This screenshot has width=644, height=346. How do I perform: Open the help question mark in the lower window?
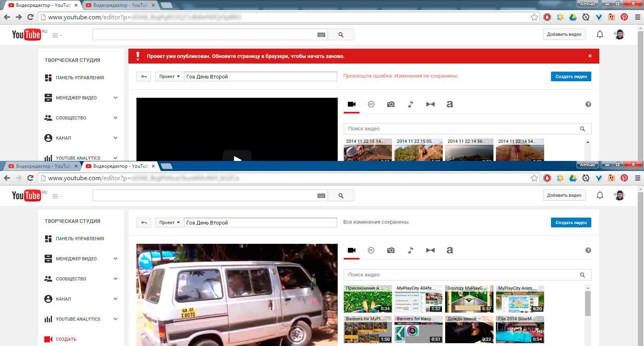pos(588,250)
